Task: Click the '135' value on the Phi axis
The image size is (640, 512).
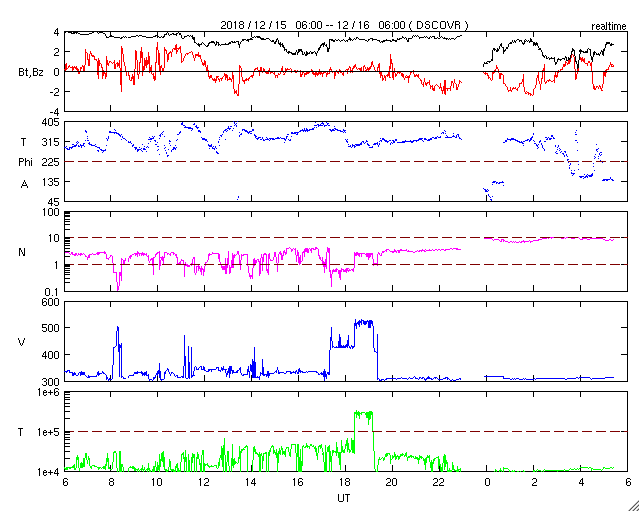Action: [52, 182]
